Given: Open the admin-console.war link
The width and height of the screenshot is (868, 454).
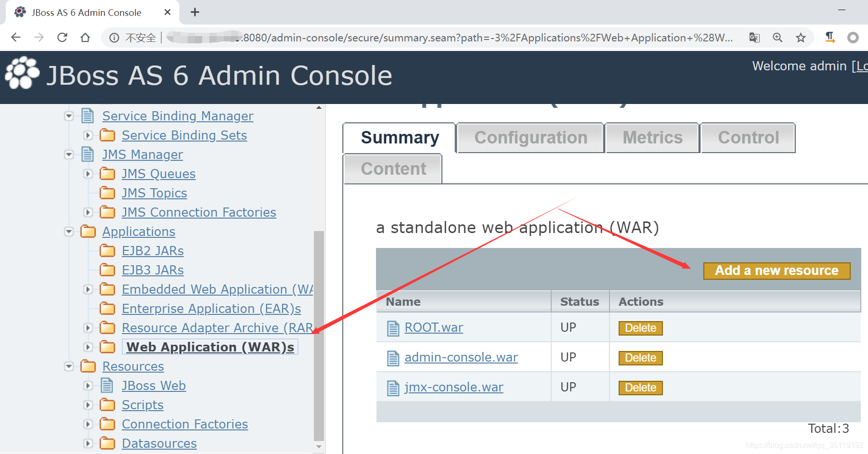Looking at the screenshot, I should 461,357.
